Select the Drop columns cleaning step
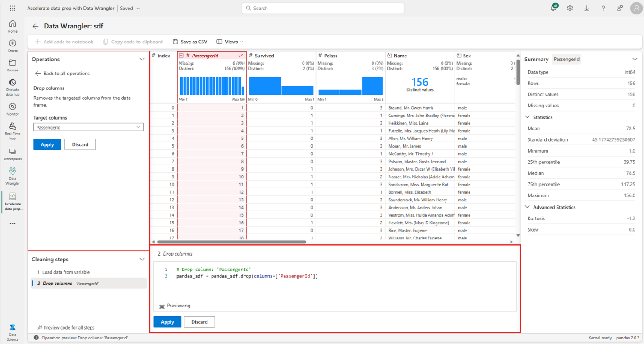 pos(88,284)
